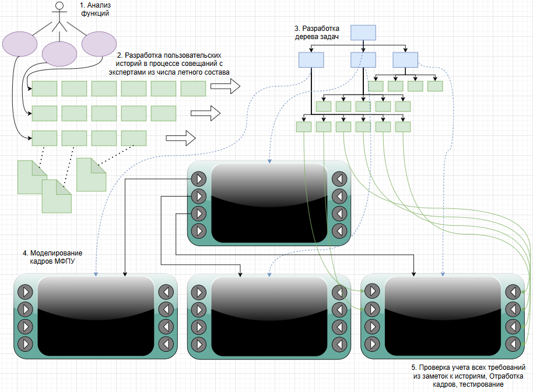Select the left blue second-level tree box
The image size is (533, 392).
[311, 60]
